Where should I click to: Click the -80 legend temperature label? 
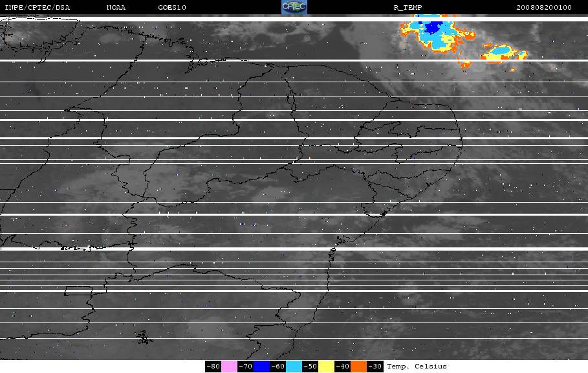pyautogui.click(x=213, y=367)
